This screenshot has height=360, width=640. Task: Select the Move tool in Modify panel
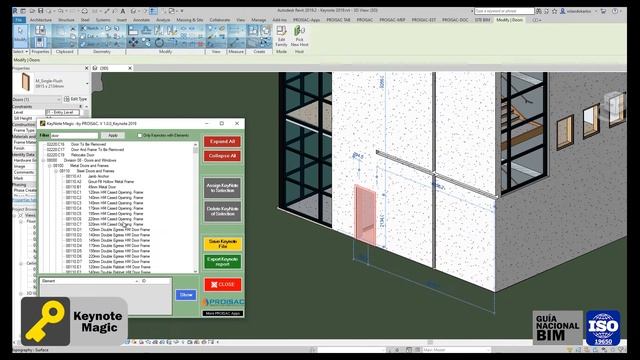(133, 42)
